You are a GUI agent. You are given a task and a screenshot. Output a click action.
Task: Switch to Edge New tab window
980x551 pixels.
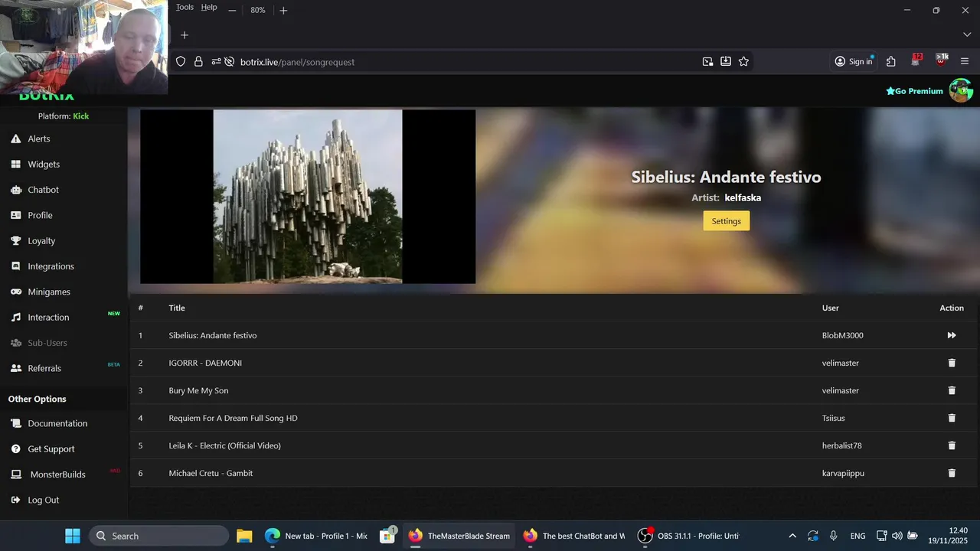click(316, 536)
